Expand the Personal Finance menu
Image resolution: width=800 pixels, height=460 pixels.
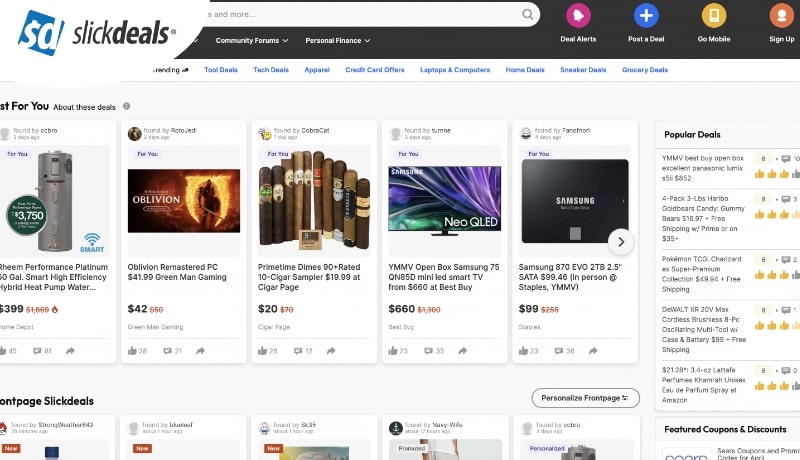(338, 40)
